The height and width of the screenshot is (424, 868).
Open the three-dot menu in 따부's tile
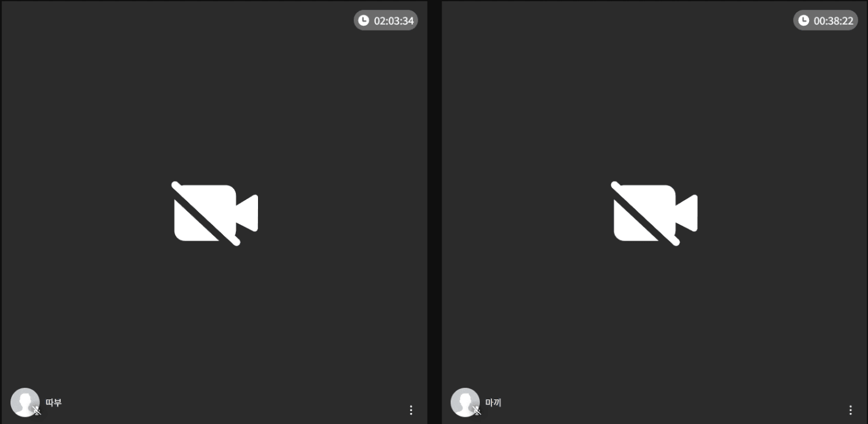coord(411,410)
